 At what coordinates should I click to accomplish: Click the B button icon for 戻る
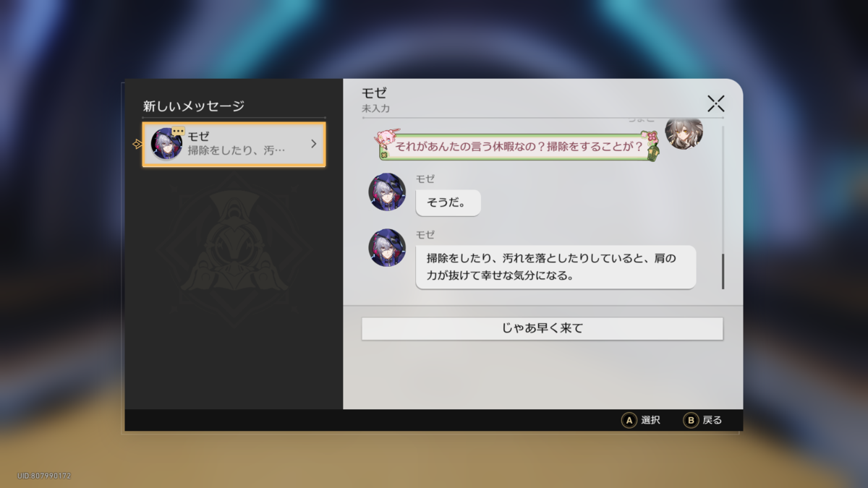[691, 420]
